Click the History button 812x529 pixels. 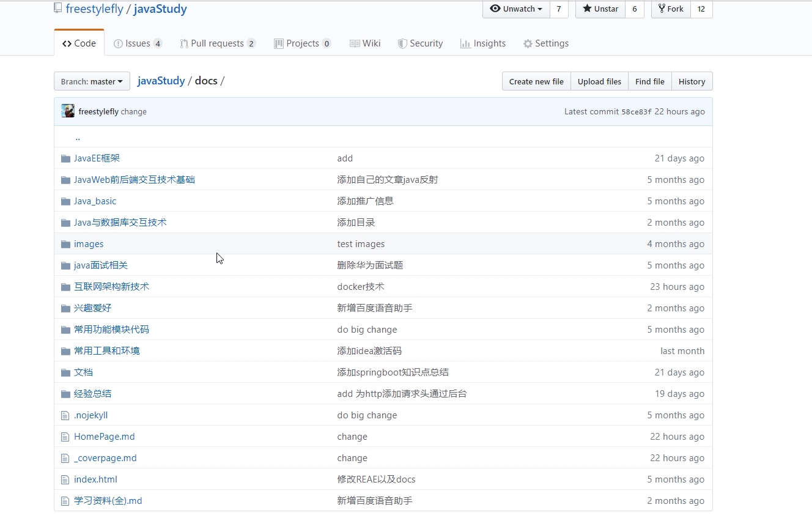click(x=692, y=81)
